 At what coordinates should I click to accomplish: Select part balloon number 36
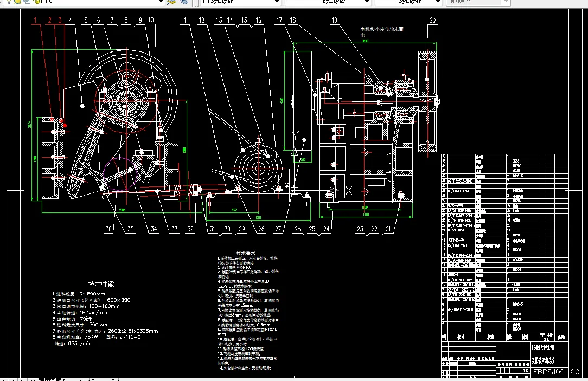(x=108, y=229)
